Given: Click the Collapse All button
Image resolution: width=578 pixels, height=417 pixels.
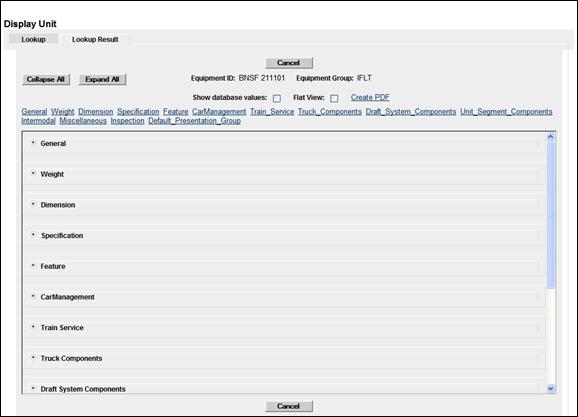Looking at the screenshot, I should tap(46, 79).
